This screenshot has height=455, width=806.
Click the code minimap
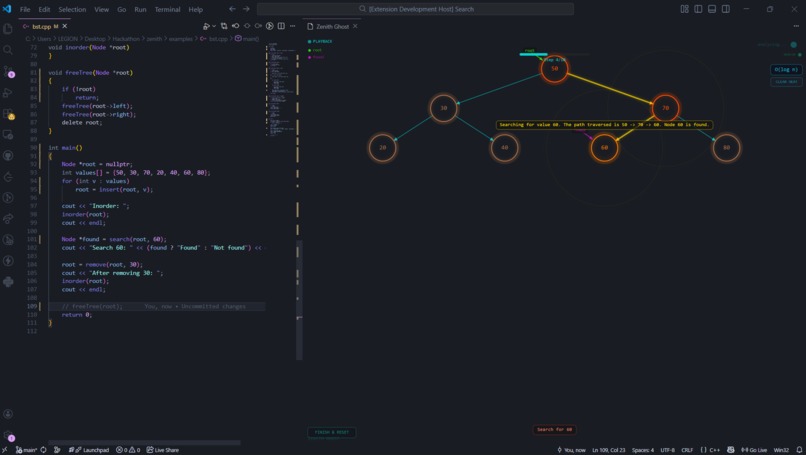[281, 90]
